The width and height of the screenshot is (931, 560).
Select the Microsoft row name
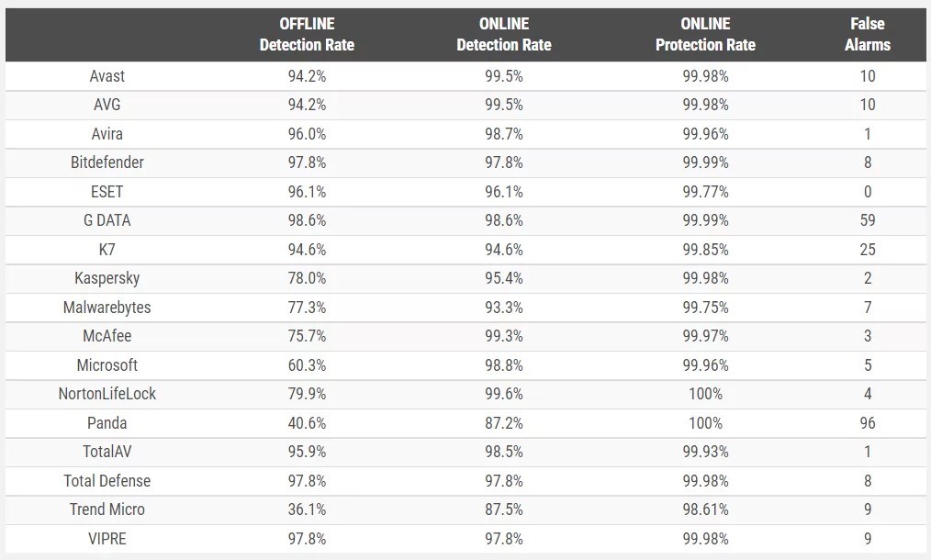point(107,364)
